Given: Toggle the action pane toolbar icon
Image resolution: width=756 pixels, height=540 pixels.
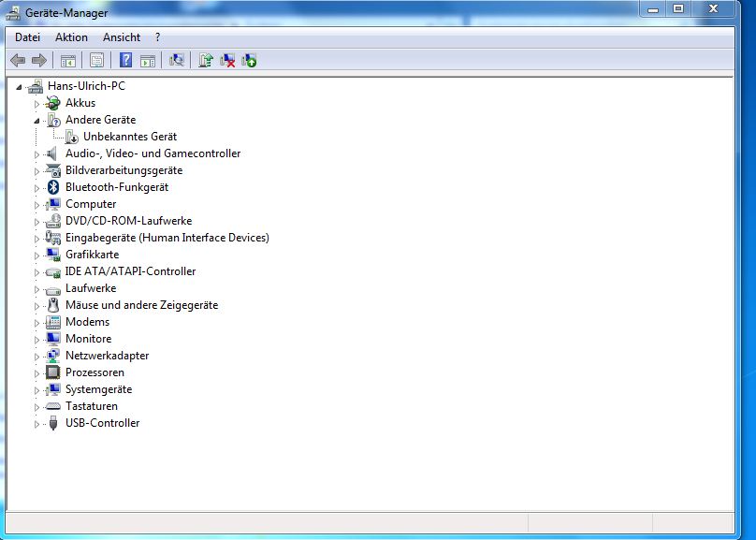Looking at the screenshot, I should click(x=148, y=61).
